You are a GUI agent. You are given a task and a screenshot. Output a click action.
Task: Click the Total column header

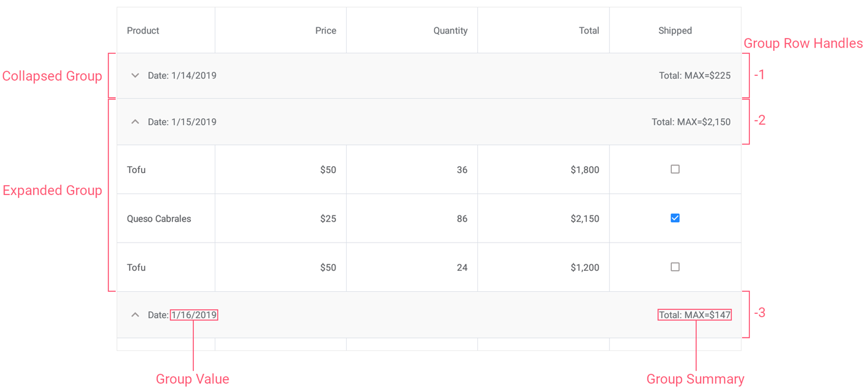[x=589, y=31]
